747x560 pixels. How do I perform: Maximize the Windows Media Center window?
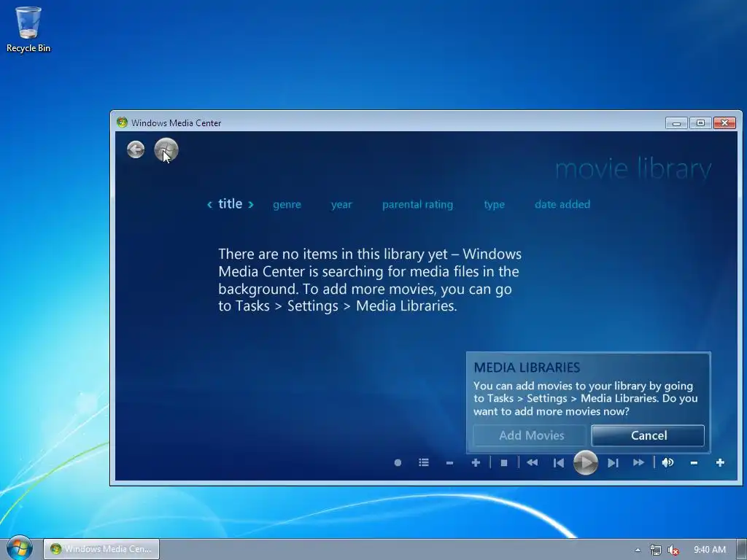[700, 122]
